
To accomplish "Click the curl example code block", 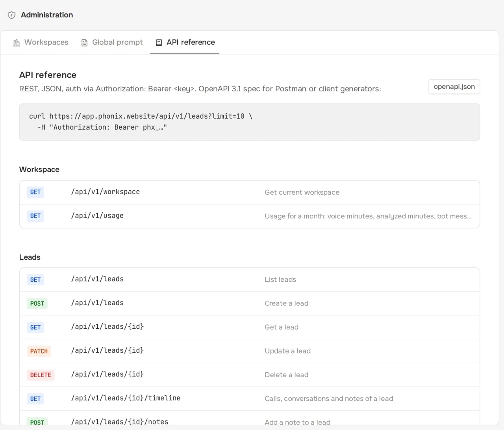I will click(250, 122).
